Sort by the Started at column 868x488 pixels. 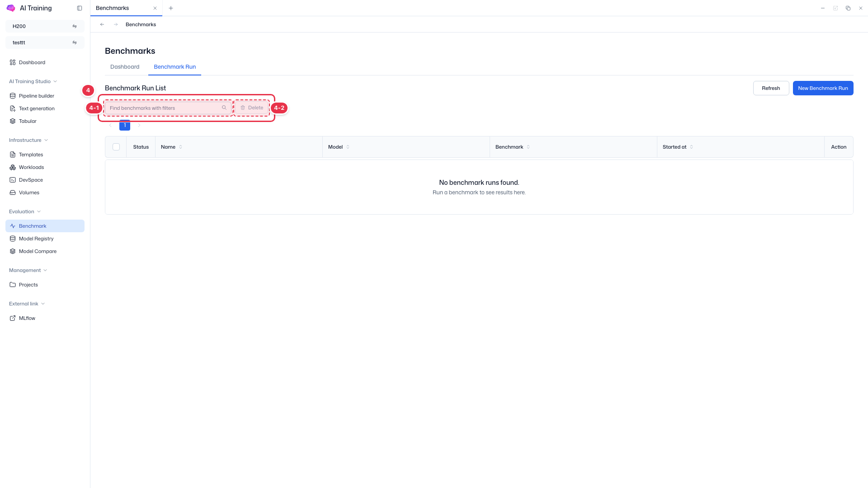click(691, 147)
